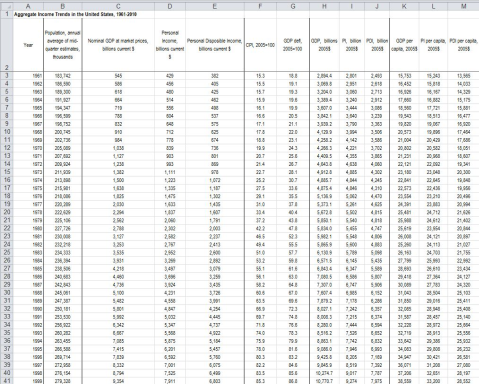
Task: Select column A header
Action: [28, 7]
